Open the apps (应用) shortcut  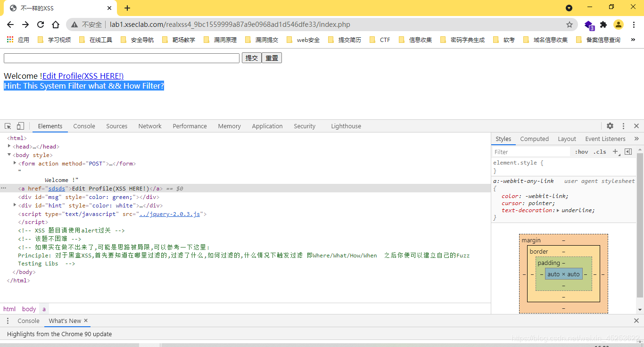coord(18,40)
